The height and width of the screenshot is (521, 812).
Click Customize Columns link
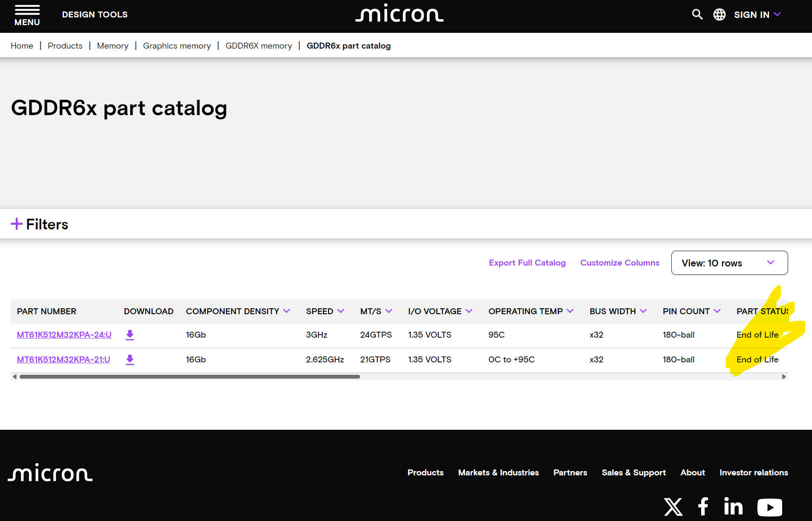[x=620, y=263]
